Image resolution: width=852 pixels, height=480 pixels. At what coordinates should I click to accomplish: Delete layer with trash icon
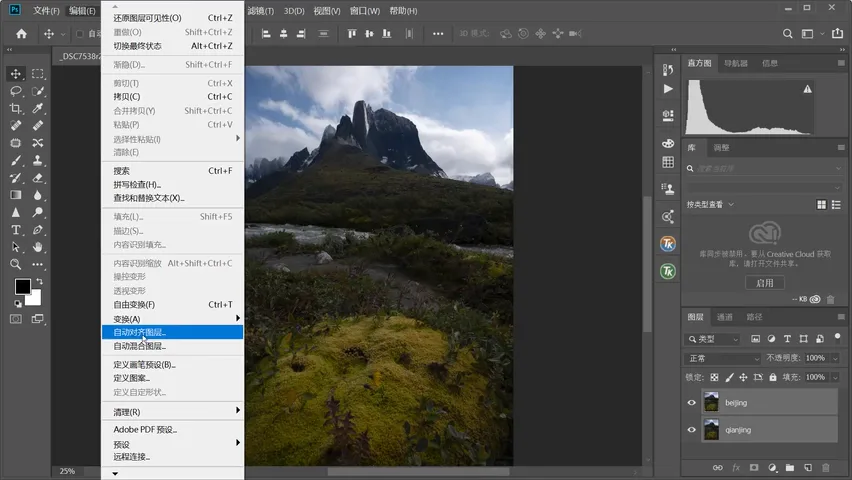[x=825, y=467]
